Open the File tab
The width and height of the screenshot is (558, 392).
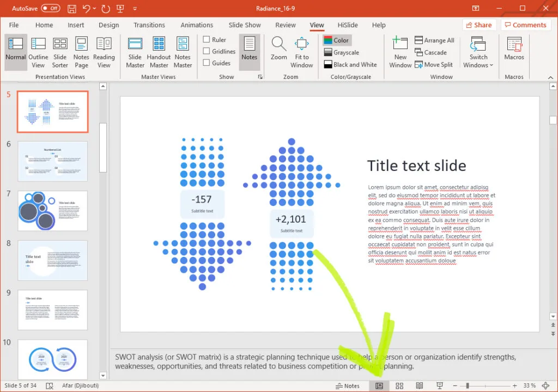click(14, 25)
